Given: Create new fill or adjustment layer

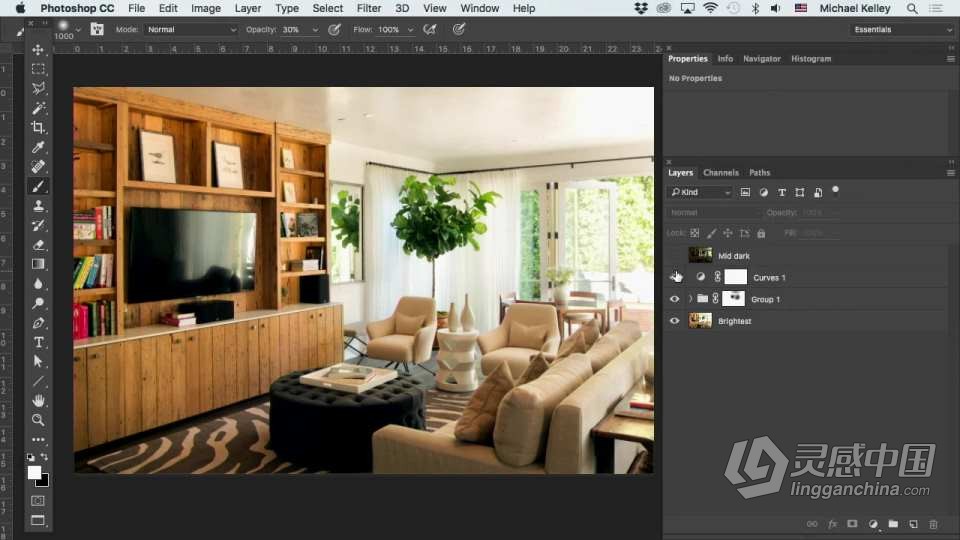Looking at the screenshot, I should coord(873,524).
